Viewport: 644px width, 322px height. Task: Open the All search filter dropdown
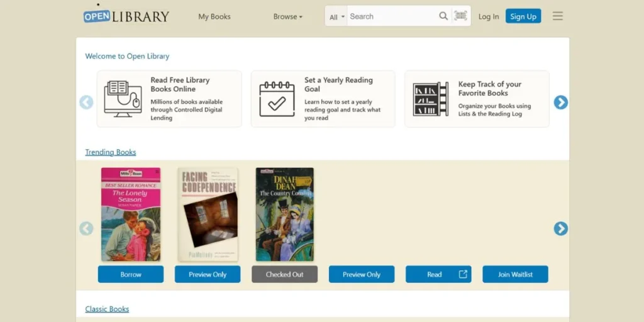pyautogui.click(x=337, y=17)
